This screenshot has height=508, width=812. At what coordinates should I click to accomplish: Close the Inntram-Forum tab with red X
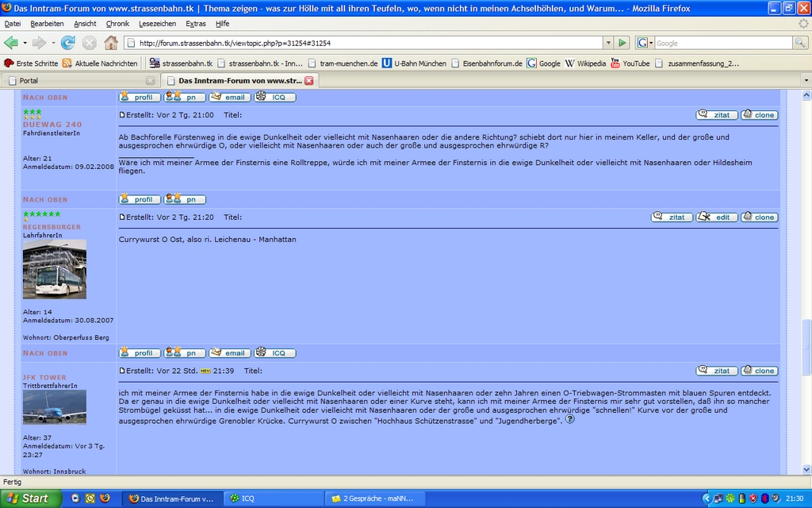click(x=309, y=81)
